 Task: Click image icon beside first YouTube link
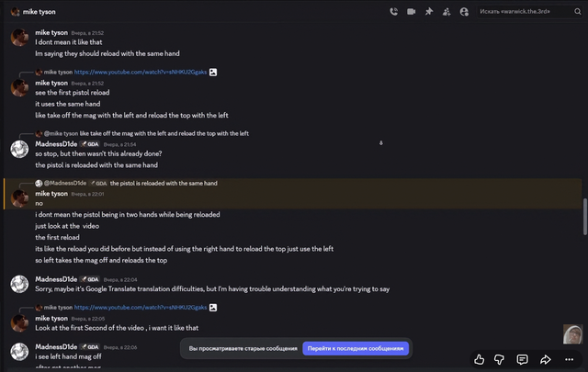[x=213, y=72]
